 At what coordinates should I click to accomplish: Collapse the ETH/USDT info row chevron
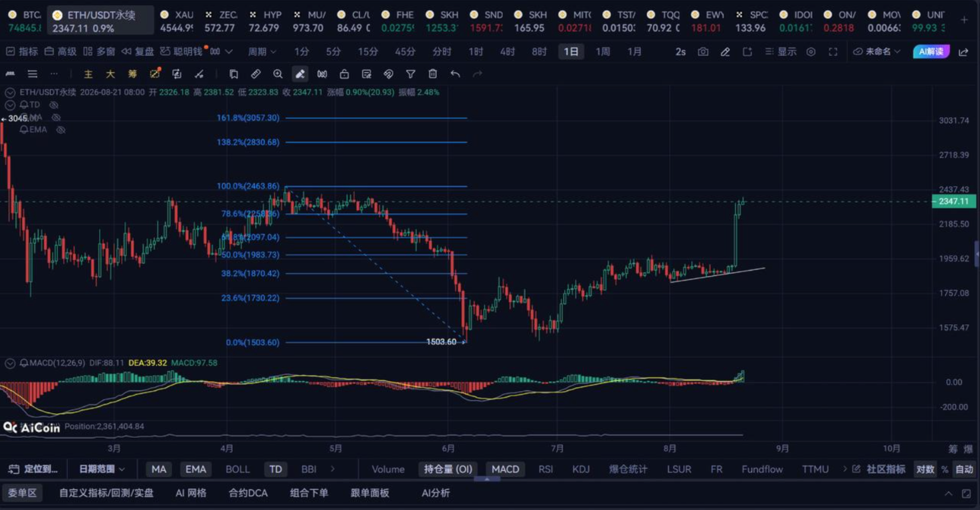[10, 92]
